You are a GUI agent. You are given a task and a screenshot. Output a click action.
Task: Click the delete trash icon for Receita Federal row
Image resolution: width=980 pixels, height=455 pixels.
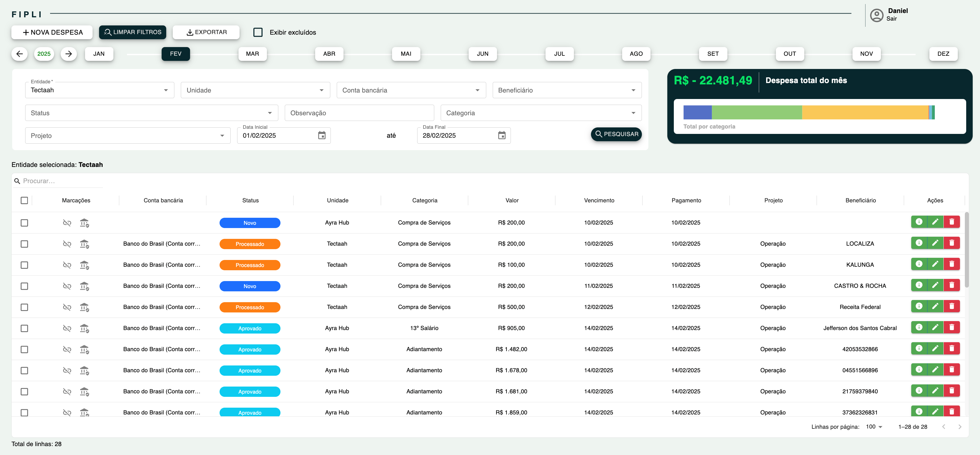click(x=952, y=306)
